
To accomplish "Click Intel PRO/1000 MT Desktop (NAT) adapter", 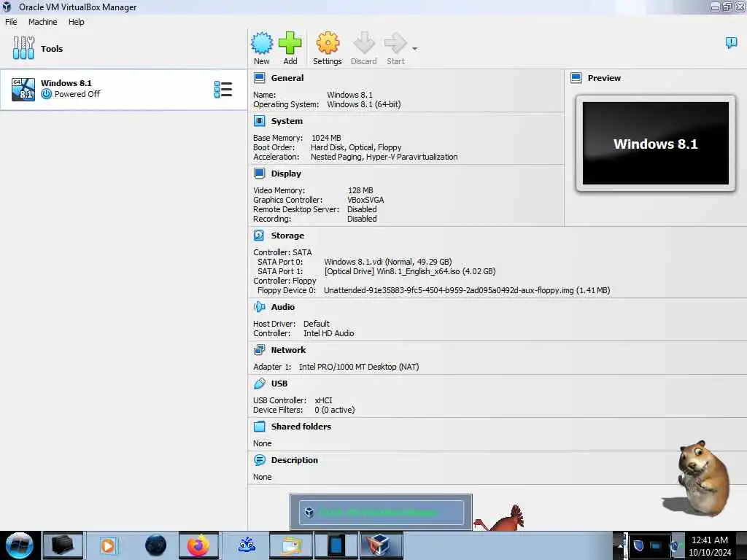I will pos(359,367).
